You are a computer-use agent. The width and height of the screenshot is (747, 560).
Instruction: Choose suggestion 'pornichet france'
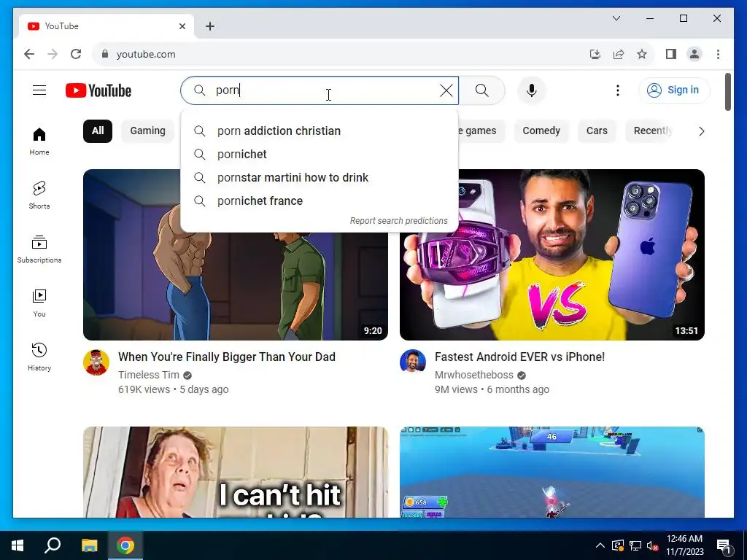point(320,201)
